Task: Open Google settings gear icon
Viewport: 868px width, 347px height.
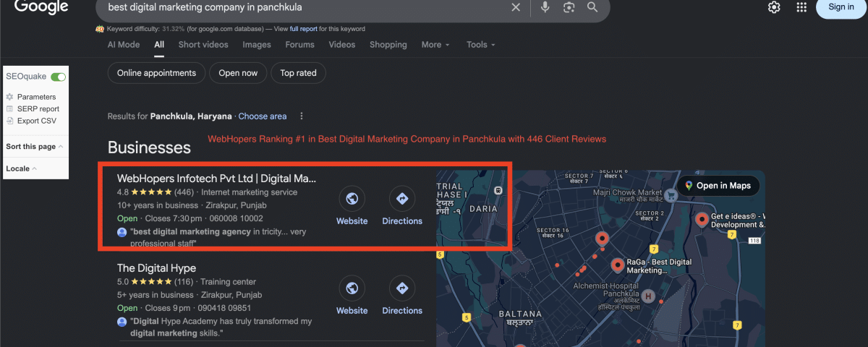Action: coord(774,7)
